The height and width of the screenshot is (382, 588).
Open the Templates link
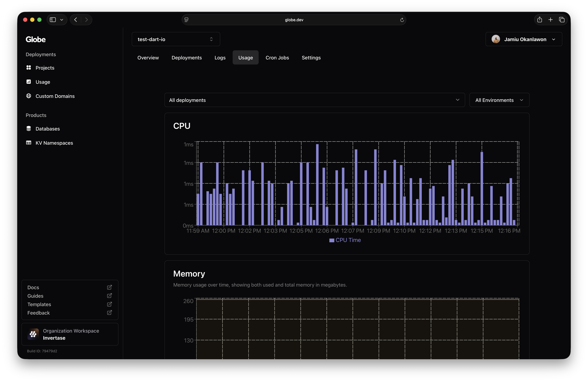click(39, 304)
